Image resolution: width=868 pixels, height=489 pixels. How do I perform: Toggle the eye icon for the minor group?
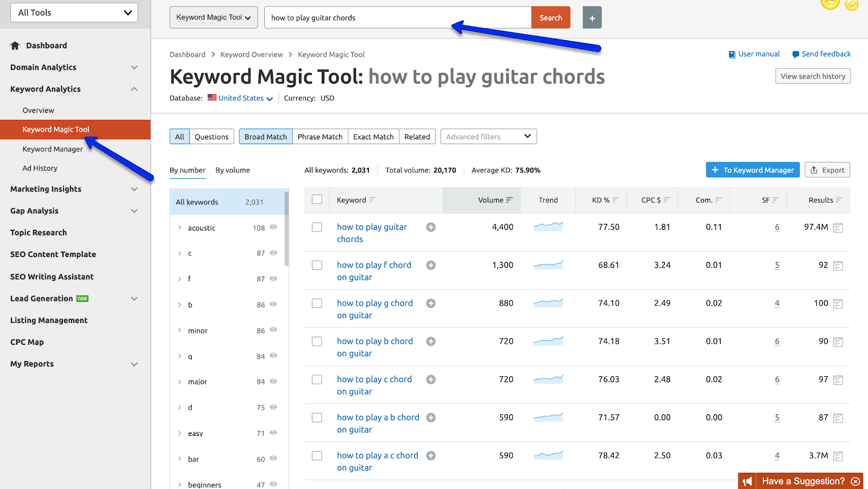273,330
